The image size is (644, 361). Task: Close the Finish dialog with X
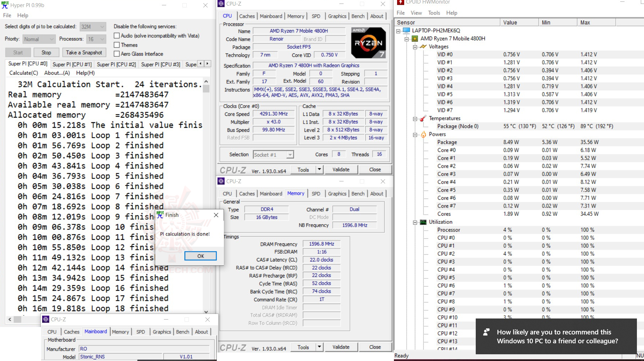click(216, 215)
